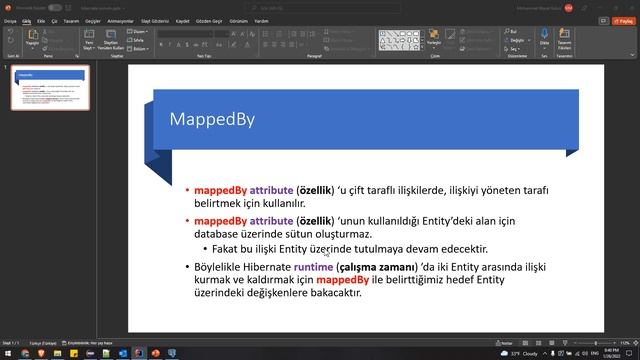Click the search box in title bar
640x360 pixels.
pyautogui.click(x=322, y=8)
